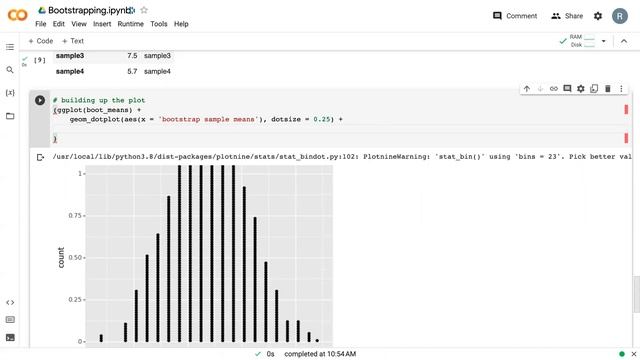Image resolution: width=640 pixels, height=360 pixels.
Task: Delete the current cell
Action: (x=608, y=89)
